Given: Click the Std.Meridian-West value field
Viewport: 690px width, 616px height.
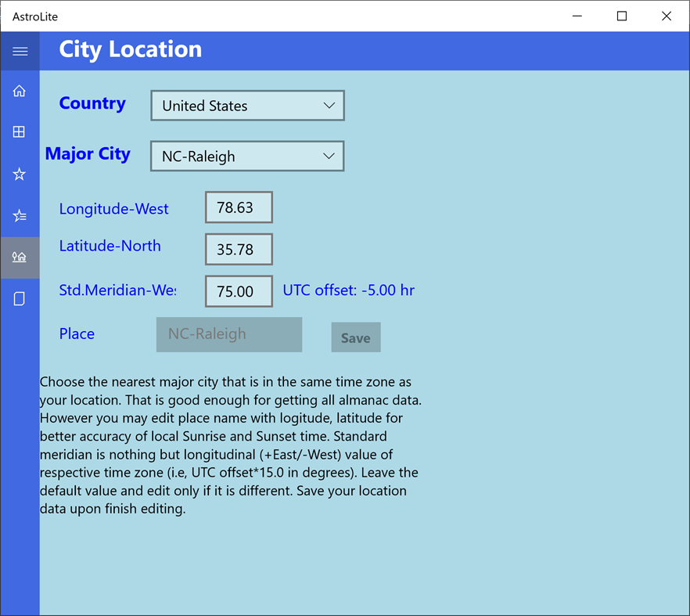Looking at the screenshot, I should click(239, 291).
